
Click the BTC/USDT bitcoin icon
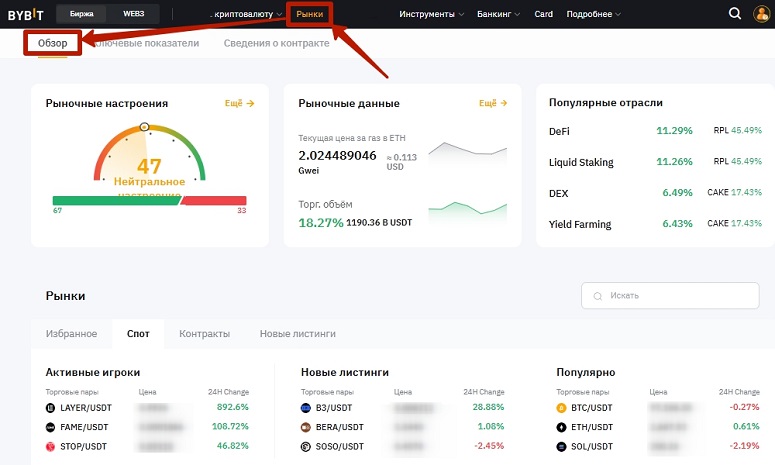[x=561, y=408]
